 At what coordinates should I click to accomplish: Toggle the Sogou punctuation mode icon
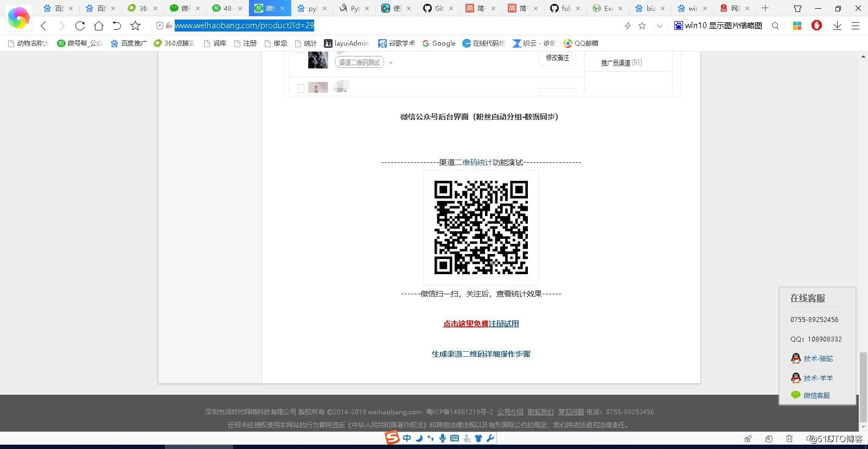pos(431,438)
